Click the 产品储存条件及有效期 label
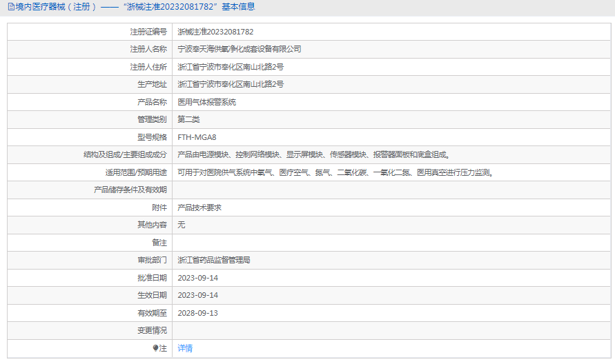615x364 pixels. point(130,190)
